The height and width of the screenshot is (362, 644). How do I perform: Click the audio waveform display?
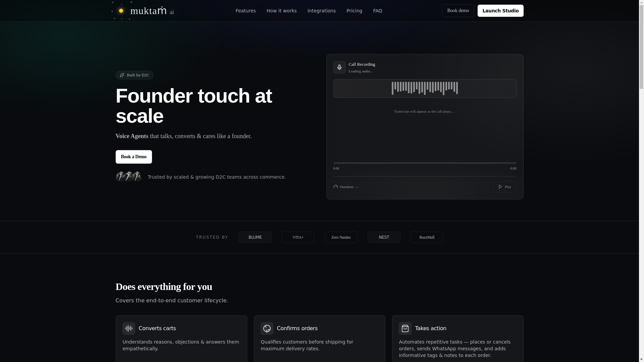425,88
